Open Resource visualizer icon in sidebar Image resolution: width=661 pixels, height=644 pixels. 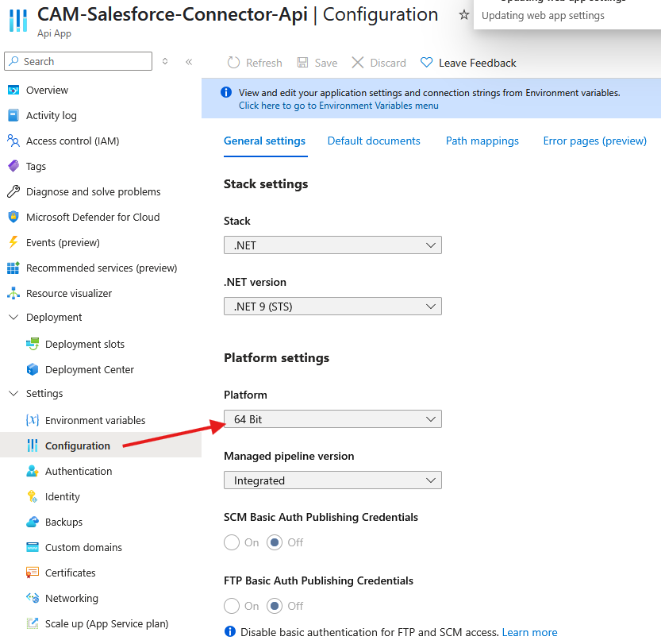tap(13, 293)
